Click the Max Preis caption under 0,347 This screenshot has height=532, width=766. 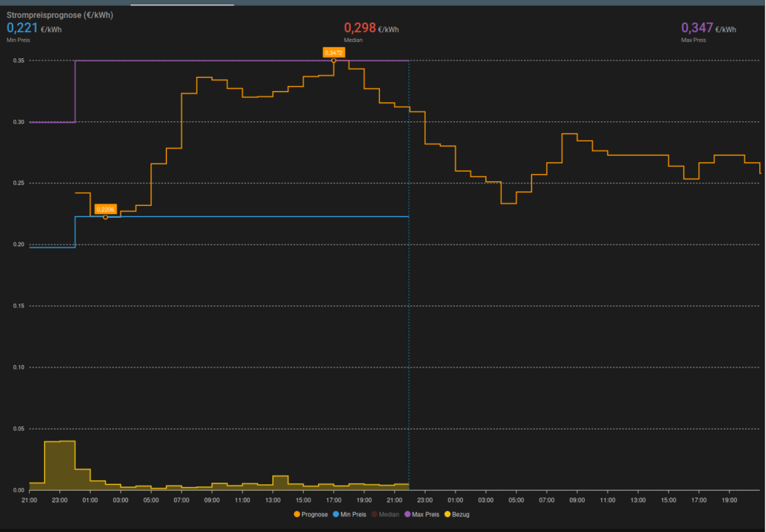[693, 40]
